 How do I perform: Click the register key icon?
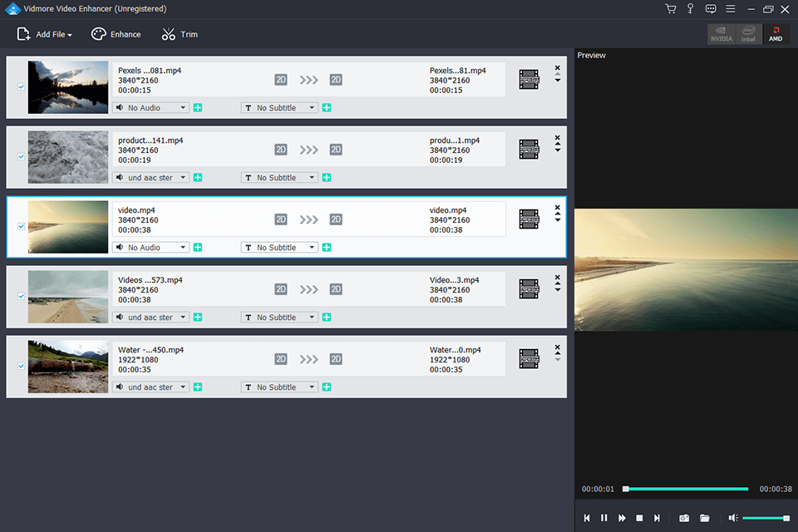click(690, 8)
